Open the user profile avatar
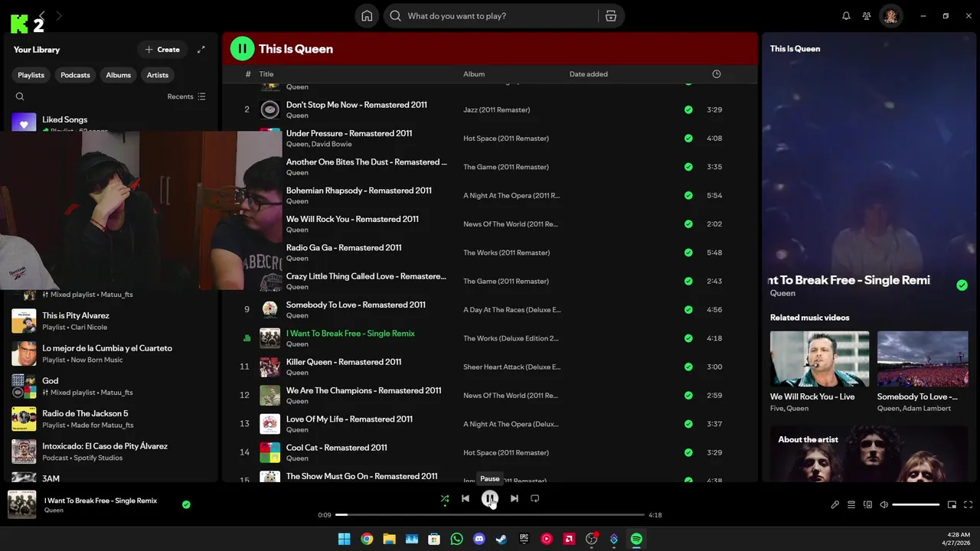The height and width of the screenshot is (551, 980). (x=890, y=16)
